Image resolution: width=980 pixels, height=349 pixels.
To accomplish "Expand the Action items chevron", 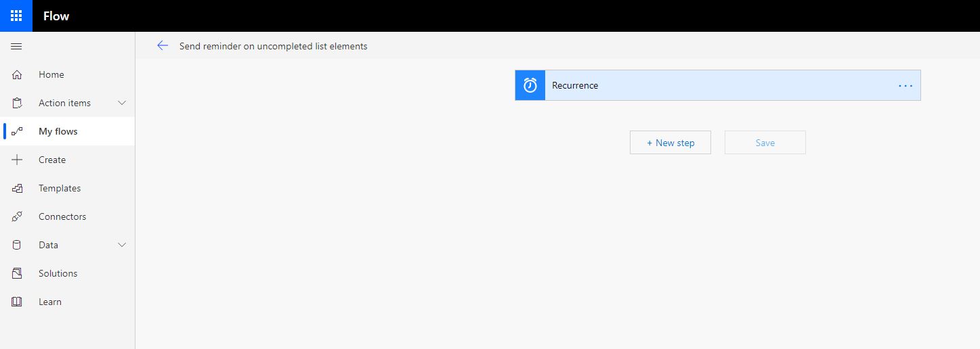I will click(x=122, y=103).
